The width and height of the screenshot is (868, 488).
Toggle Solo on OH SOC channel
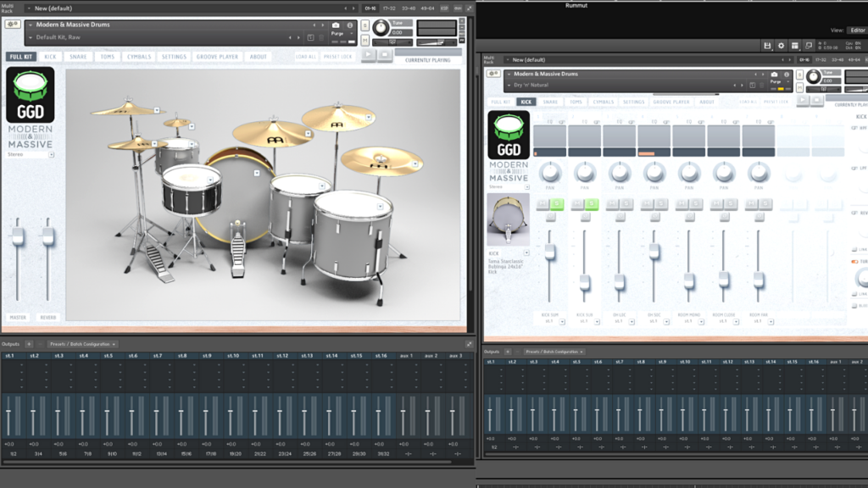tap(661, 204)
